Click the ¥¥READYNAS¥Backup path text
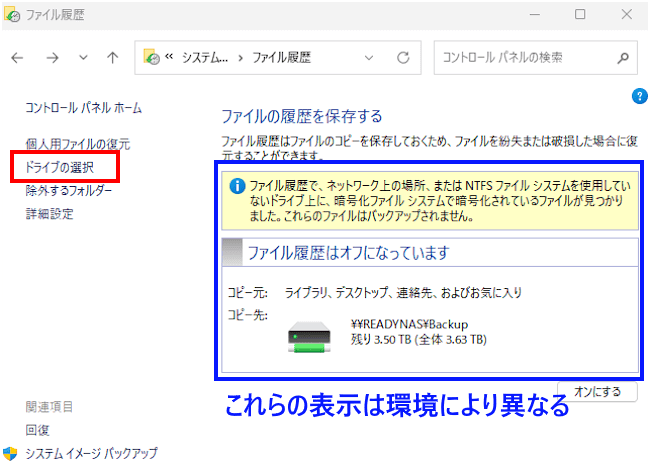650x466 pixels. pyautogui.click(x=409, y=324)
